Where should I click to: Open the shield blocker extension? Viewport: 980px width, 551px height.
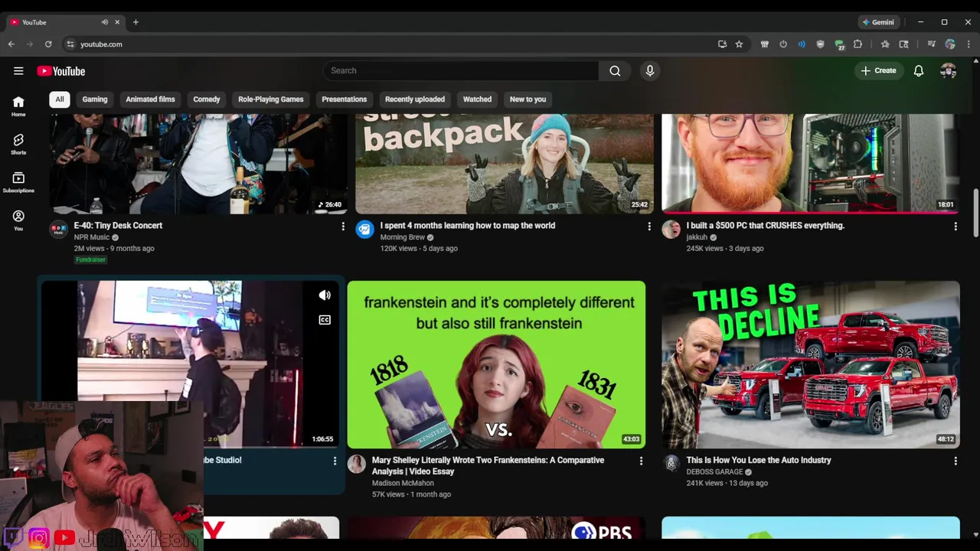click(x=821, y=44)
